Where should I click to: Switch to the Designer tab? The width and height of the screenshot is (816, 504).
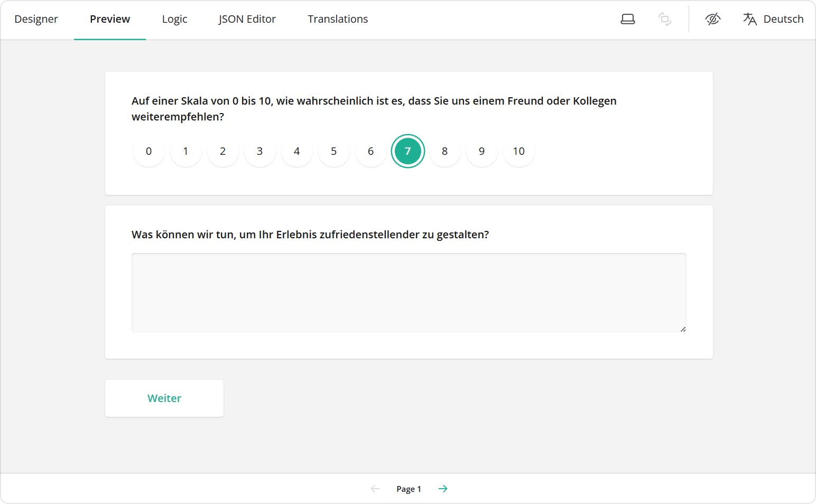tap(36, 18)
